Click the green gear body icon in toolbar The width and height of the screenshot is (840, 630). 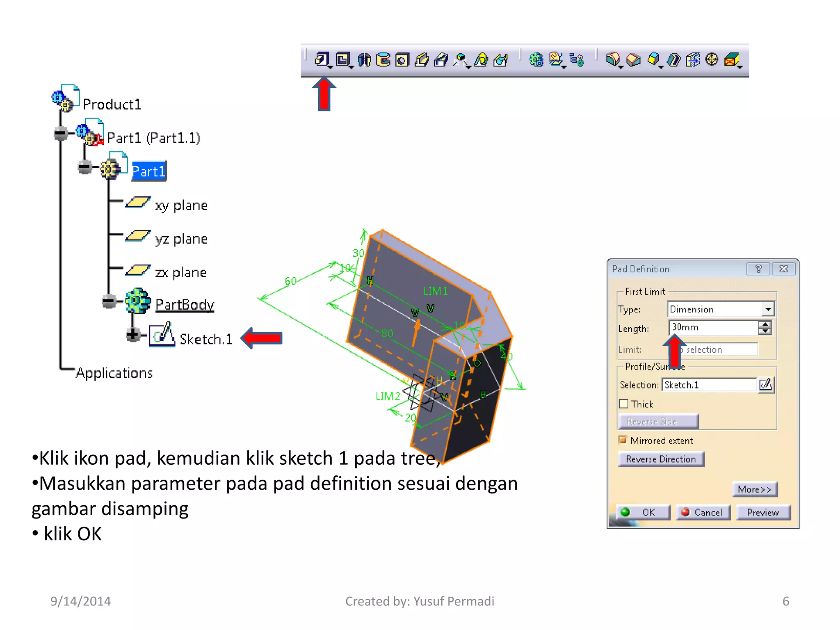[x=536, y=60]
